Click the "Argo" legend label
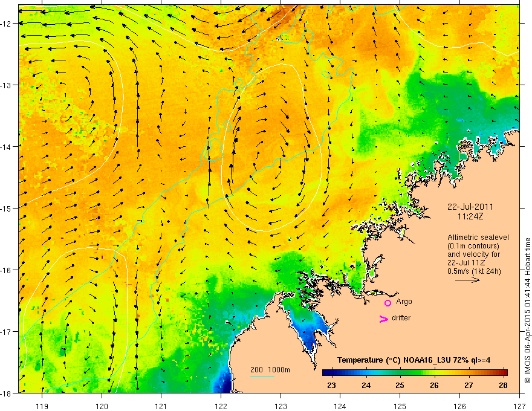 click(x=404, y=302)
